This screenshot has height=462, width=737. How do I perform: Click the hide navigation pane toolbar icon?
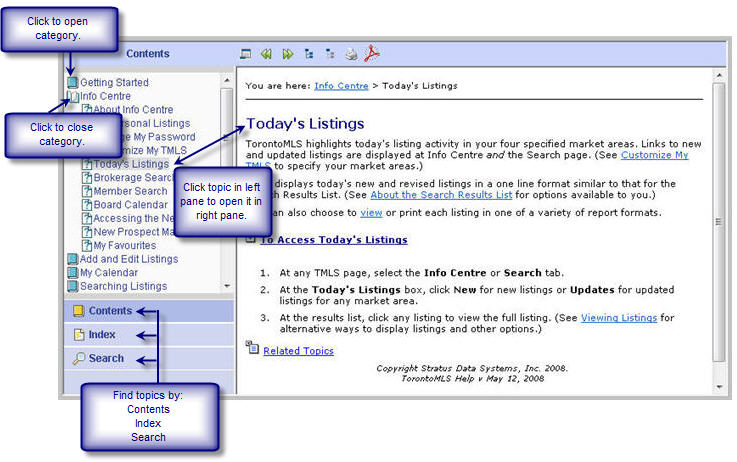245,54
